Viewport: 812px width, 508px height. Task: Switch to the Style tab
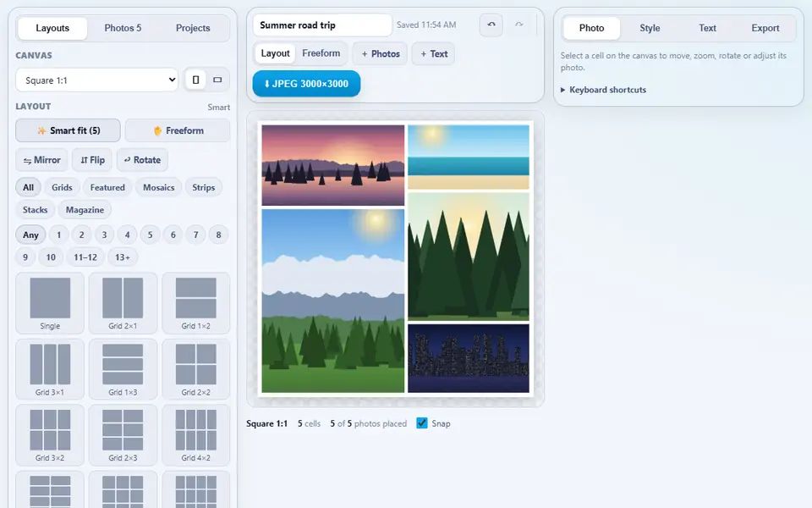pyautogui.click(x=650, y=28)
